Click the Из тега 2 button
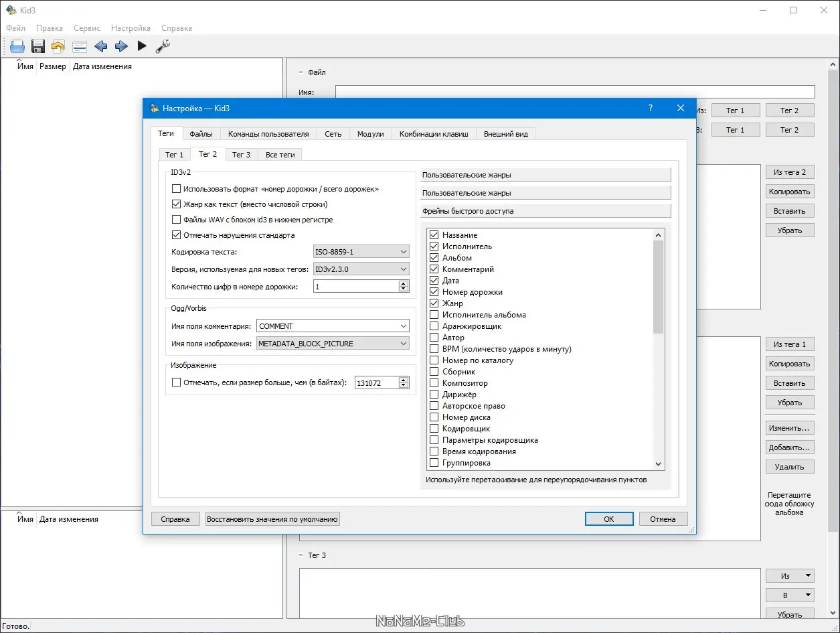 tap(790, 172)
